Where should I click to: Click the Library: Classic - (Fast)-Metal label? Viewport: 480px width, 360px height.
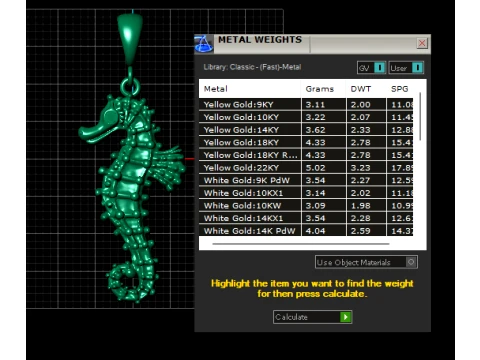(252, 67)
